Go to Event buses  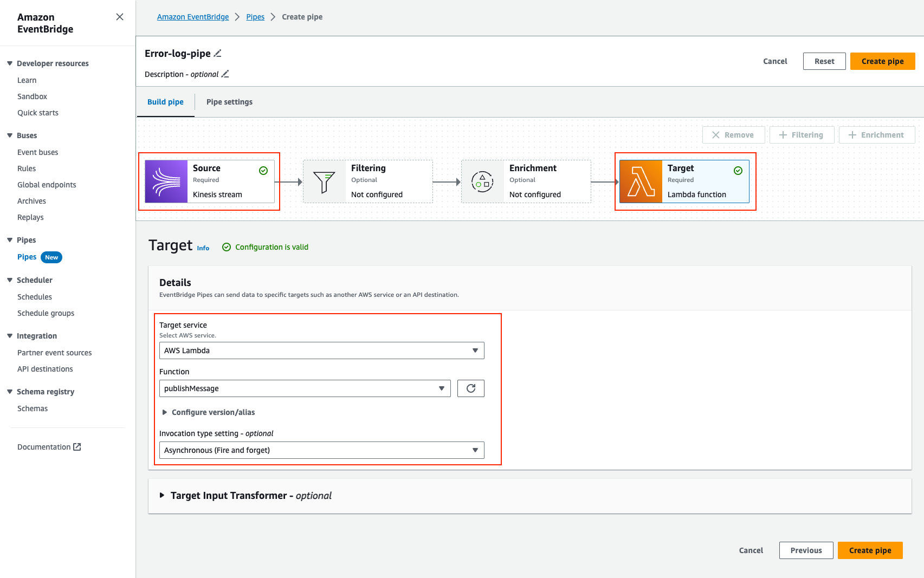click(38, 152)
